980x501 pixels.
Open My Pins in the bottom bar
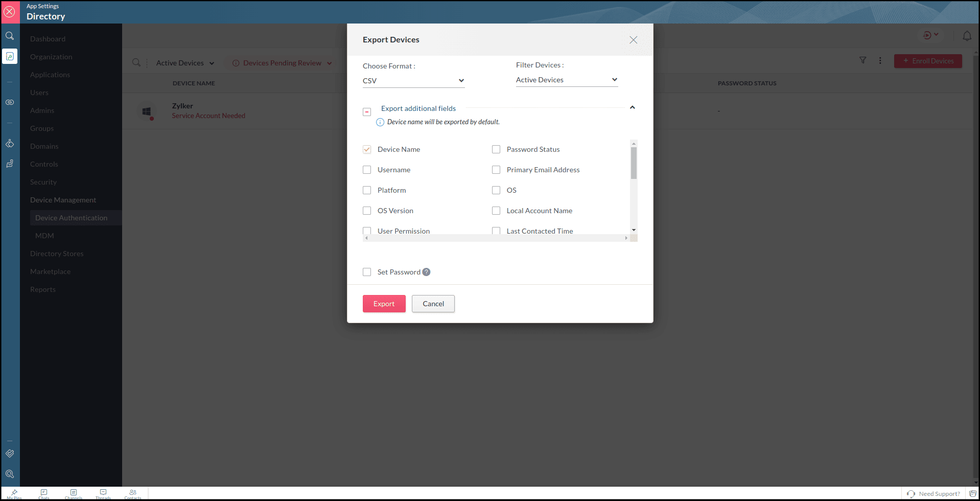[14, 494]
